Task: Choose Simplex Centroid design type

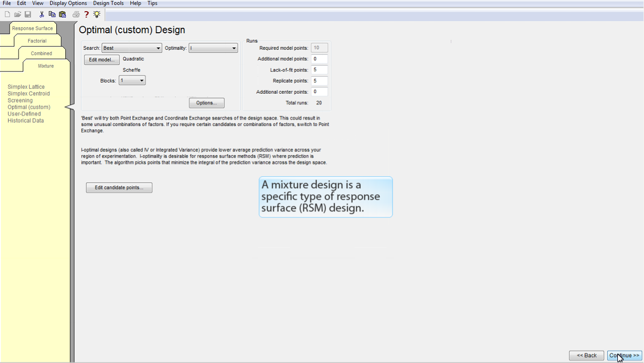Action: [29, 94]
